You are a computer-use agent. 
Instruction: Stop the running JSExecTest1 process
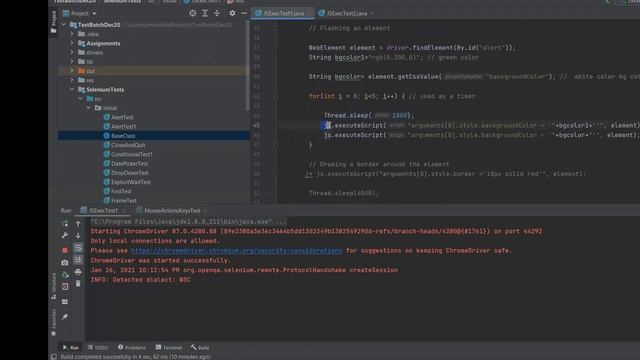(x=65, y=250)
